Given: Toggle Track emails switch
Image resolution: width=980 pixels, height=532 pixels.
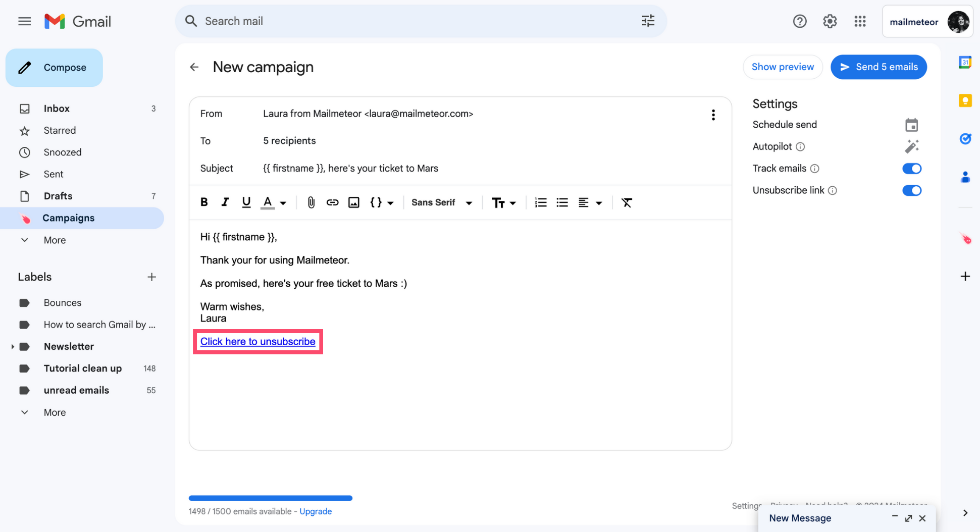Looking at the screenshot, I should point(912,169).
